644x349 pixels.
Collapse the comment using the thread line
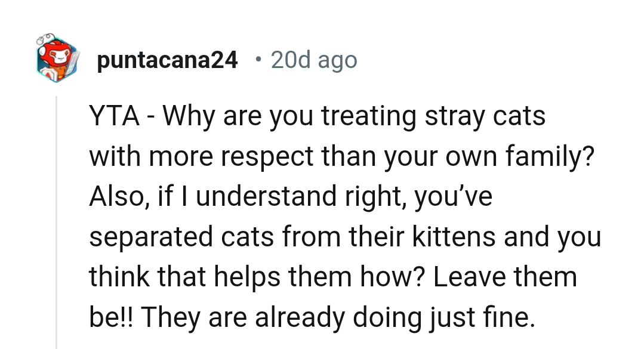[57, 221]
